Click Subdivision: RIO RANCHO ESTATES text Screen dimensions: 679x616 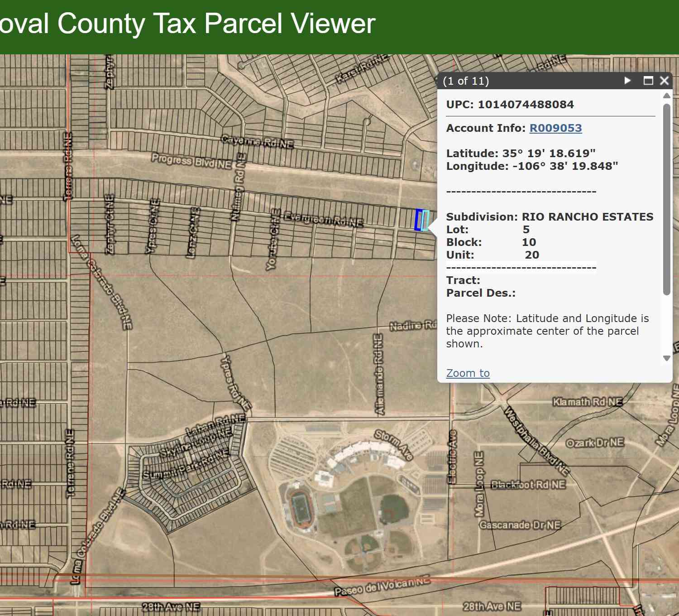pyautogui.click(x=550, y=217)
